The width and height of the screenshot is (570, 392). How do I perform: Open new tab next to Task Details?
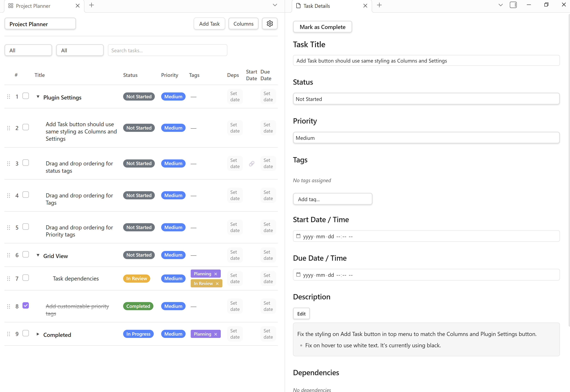(379, 5)
